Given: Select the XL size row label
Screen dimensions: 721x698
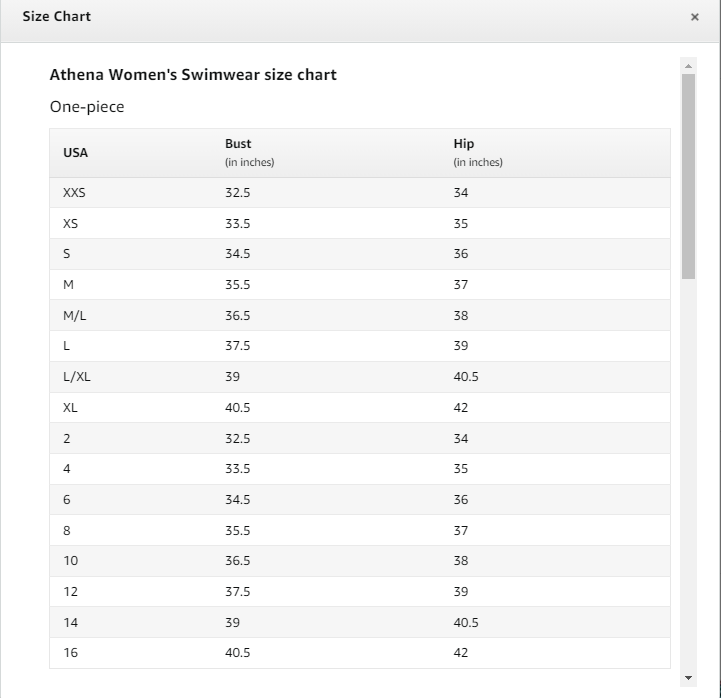Looking at the screenshot, I should 70,408.
